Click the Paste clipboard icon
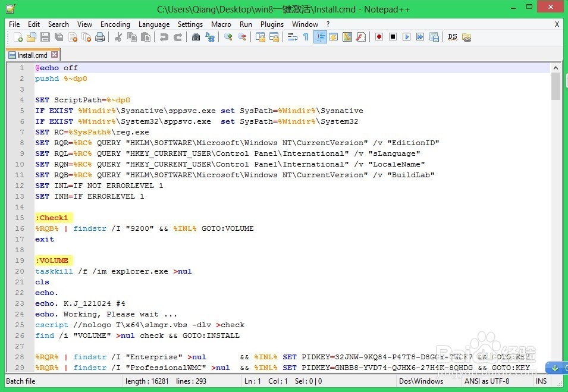The height and width of the screenshot is (392, 568). tap(146, 37)
